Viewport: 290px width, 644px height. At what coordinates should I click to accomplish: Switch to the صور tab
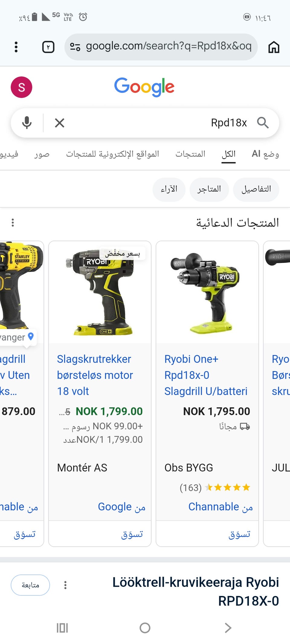[x=42, y=154]
